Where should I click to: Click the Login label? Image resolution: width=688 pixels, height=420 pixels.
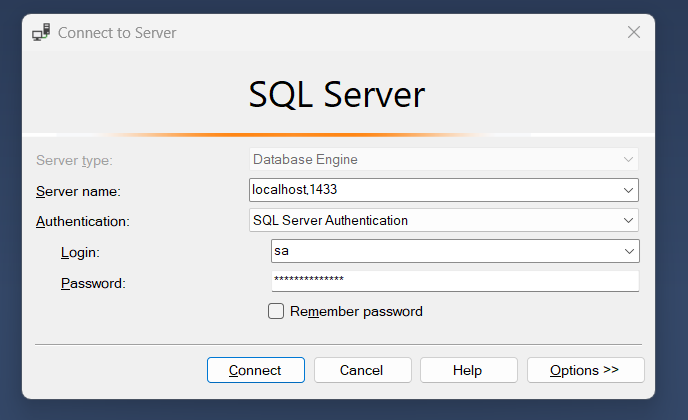pyautogui.click(x=80, y=252)
